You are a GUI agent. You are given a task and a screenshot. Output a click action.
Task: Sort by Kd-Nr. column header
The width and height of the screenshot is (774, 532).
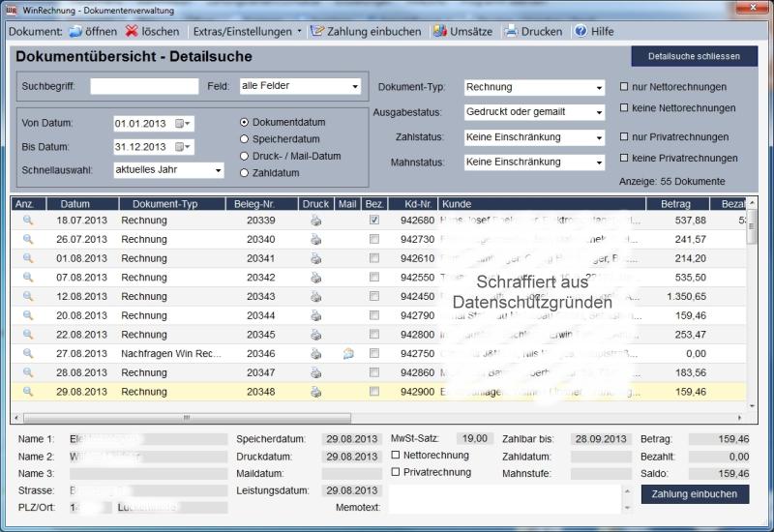click(x=413, y=204)
